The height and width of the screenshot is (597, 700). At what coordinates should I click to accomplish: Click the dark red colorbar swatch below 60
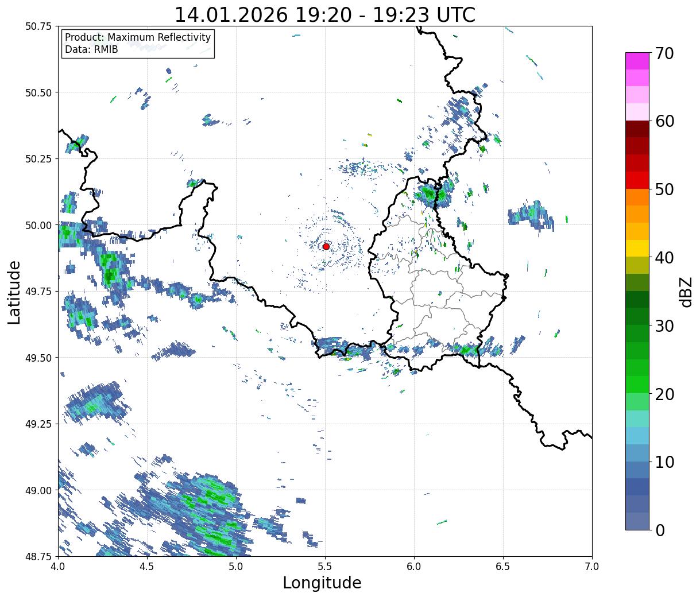pos(637,129)
